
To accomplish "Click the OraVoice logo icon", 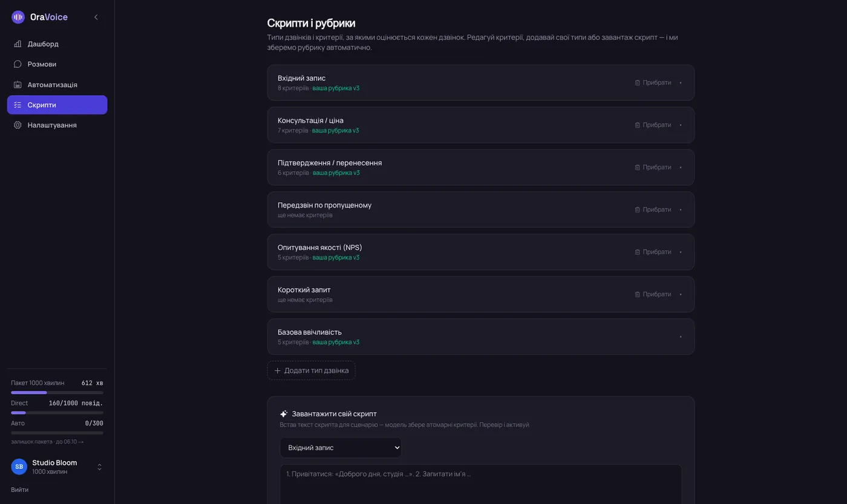I will (x=18, y=17).
